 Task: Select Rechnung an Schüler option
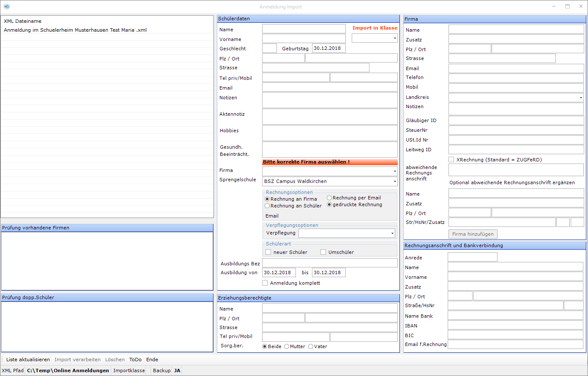pyautogui.click(x=267, y=206)
